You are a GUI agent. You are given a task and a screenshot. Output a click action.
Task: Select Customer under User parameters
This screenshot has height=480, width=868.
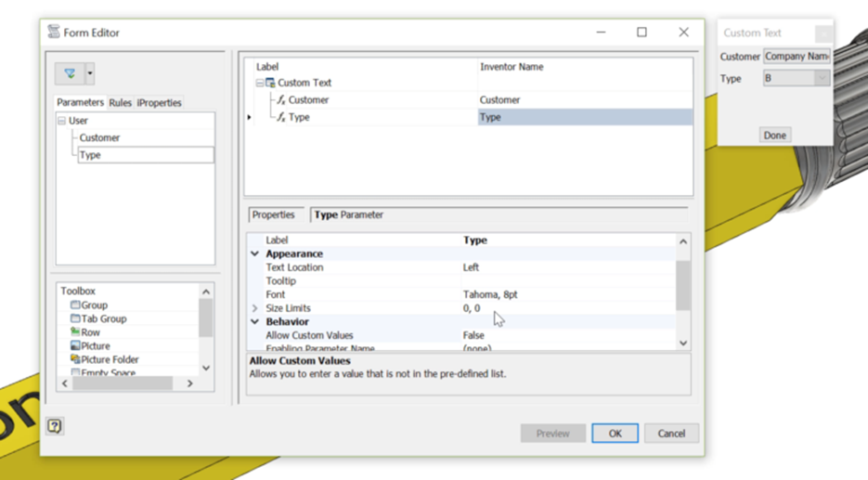(99, 137)
